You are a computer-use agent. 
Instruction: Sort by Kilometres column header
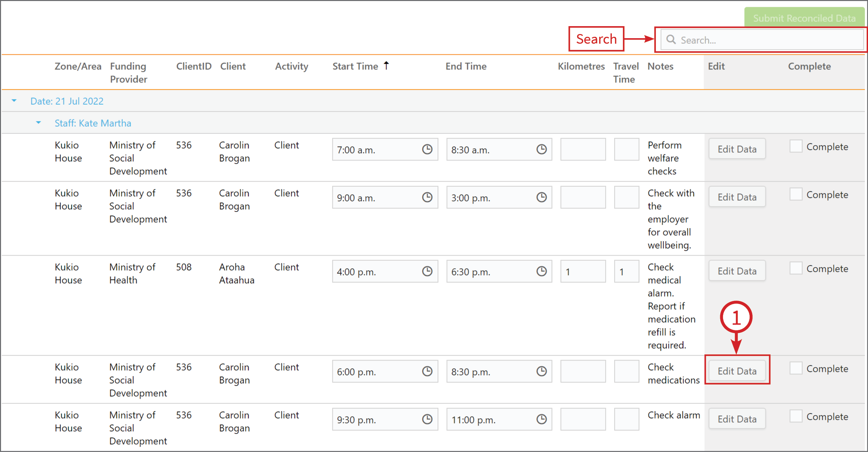(x=581, y=66)
